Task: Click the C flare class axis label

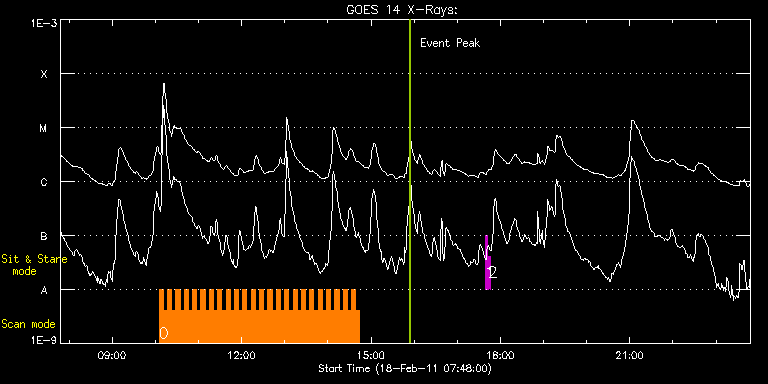Action: click(x=44, y=182)
